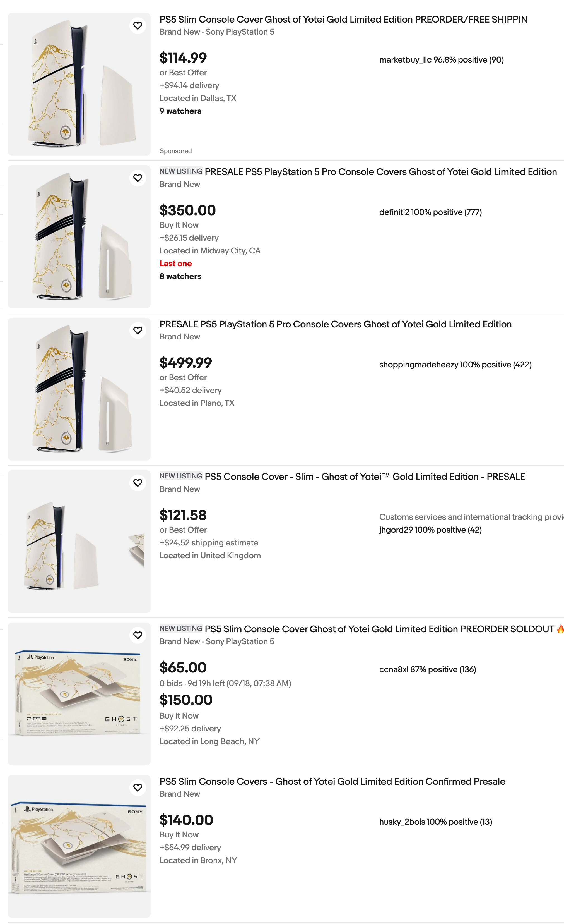Click the United Kingdom listing's product thumbnail
Viewport: 564px width, 924px height.
click(x=79, y=542)
